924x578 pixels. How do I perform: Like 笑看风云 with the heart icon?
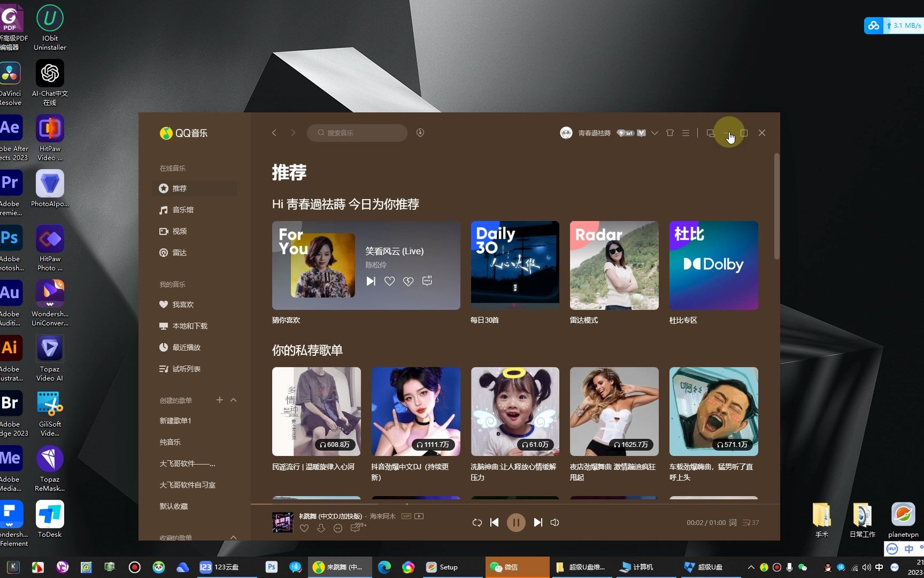pyautogui.click(x=390, y=281)
